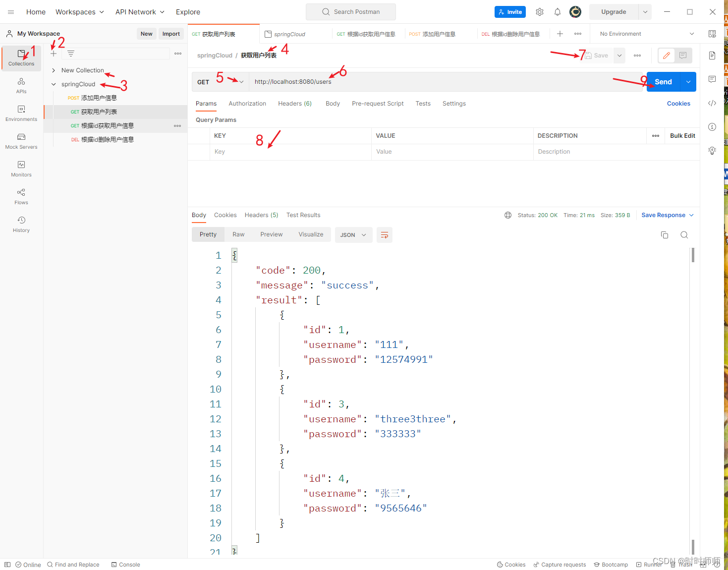Viewport: 728px width, 570px height.
Task: Open options for 根据id获取用户信息 request
Action: pyautogui.click(x=177, y=126)
